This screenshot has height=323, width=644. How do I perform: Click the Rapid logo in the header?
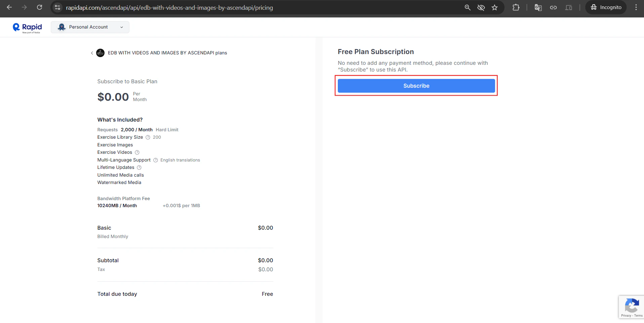pos(27,27)
